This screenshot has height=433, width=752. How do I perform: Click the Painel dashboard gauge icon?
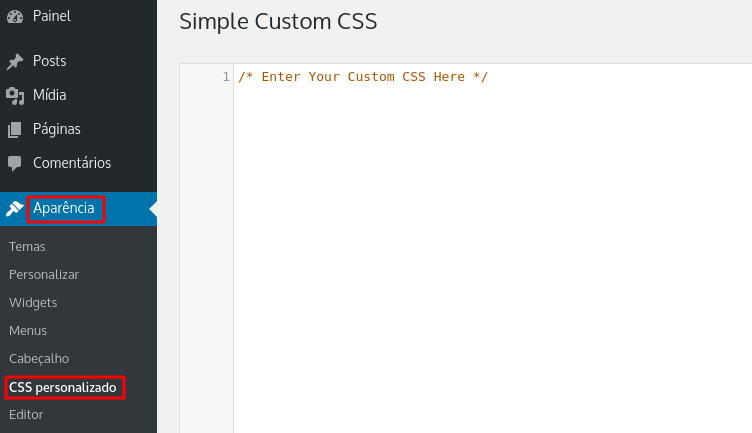(15, 17)
